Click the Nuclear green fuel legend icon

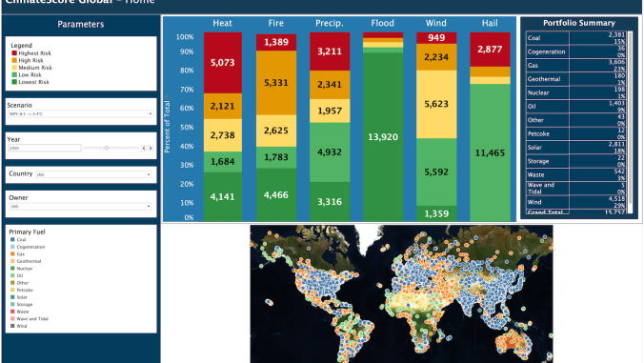[x=12, y=268]
